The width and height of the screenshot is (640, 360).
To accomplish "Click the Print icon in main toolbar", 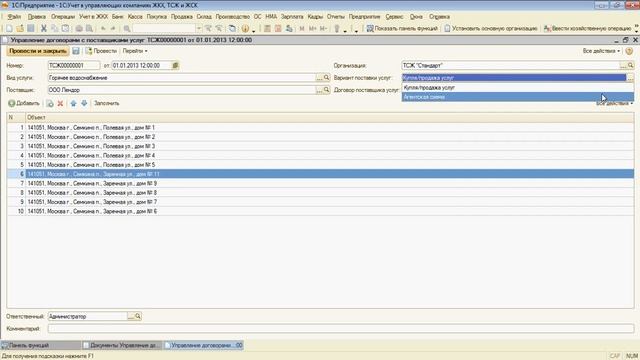I will [x=79, y=29].
